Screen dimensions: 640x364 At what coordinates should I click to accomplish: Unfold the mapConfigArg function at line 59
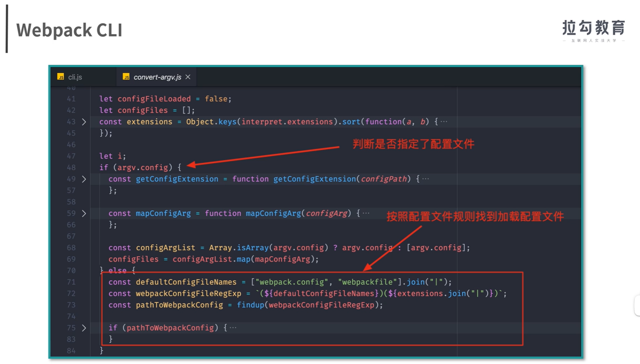[x=84, y=213]
